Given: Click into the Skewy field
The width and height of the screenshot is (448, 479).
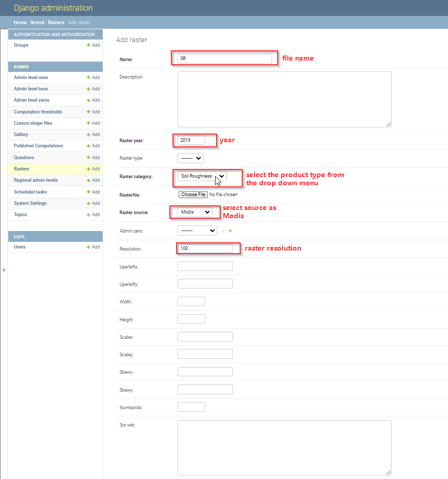Looking at the screenshot, I should (x=205, y=390).
